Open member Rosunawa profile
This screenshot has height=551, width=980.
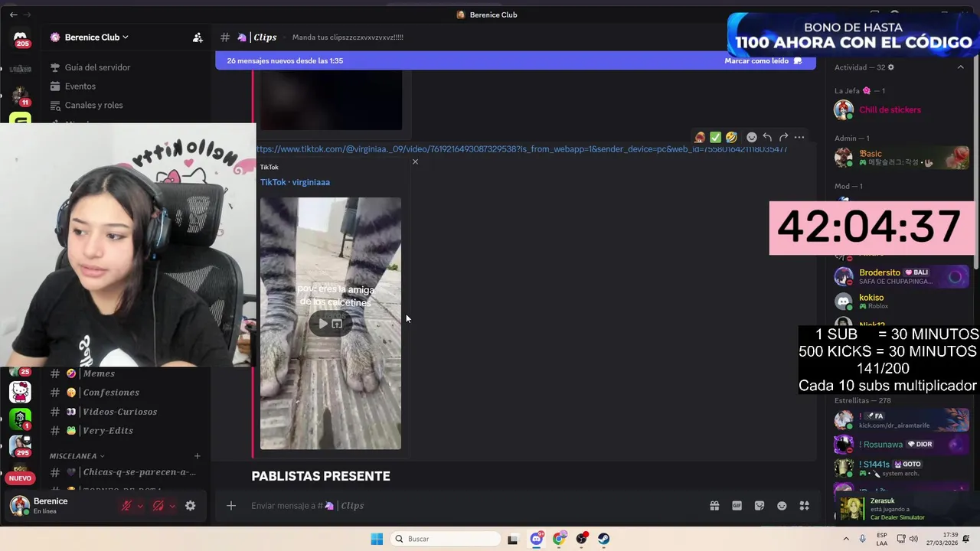click(900, 444)
